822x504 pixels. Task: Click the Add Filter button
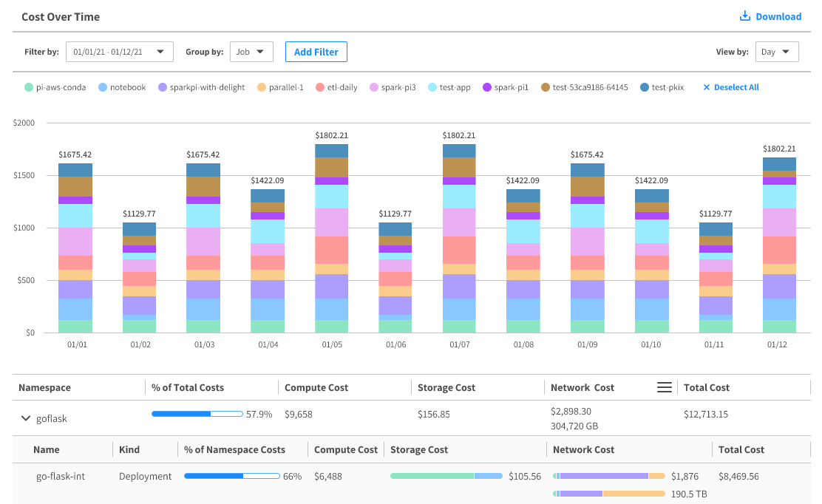click(316, 52)
